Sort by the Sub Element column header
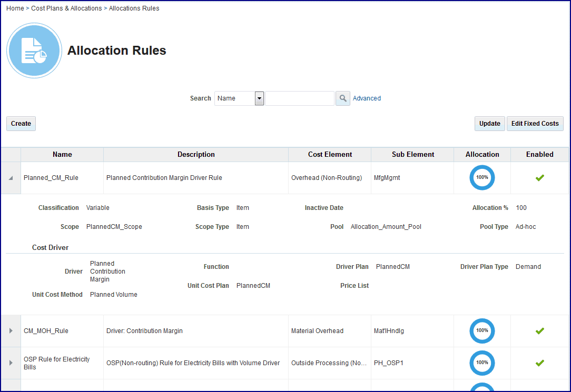Viewport: 571px width, 392px height. [x=412, y=154]
